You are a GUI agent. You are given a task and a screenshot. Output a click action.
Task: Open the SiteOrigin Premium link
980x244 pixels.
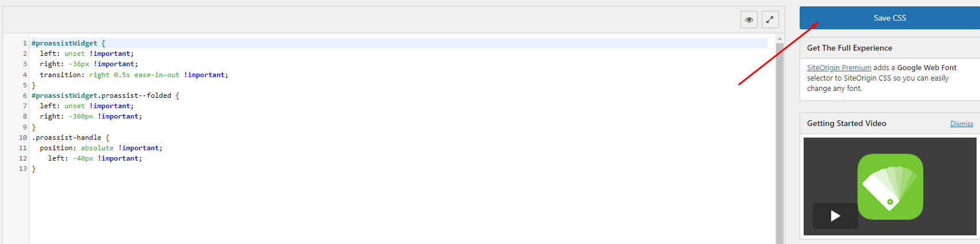point(839,68)
